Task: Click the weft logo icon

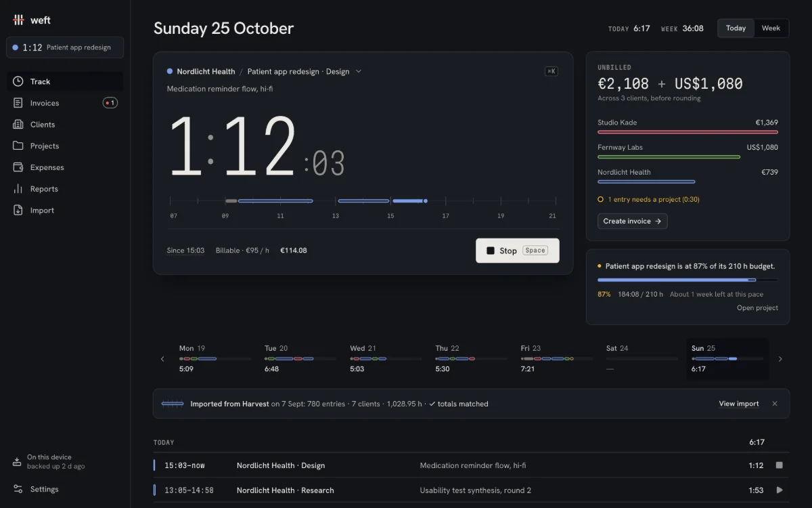Action: [19, 20]
